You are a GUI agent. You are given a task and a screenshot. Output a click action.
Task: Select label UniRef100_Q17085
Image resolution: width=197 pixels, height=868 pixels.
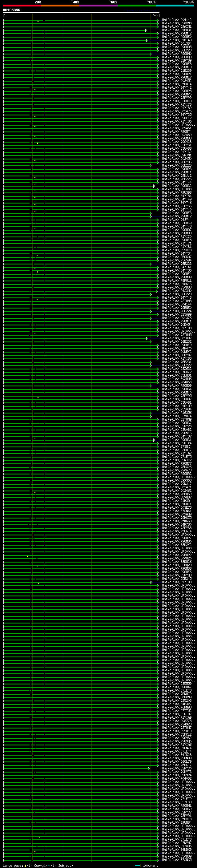(x=177, y=846)
